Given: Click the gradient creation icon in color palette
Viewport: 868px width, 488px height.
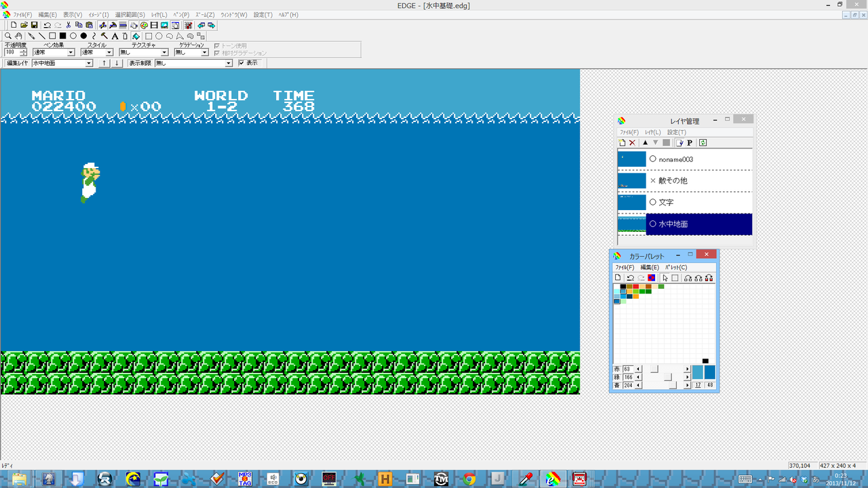Looking at the screenshot, I should point(651,278).
